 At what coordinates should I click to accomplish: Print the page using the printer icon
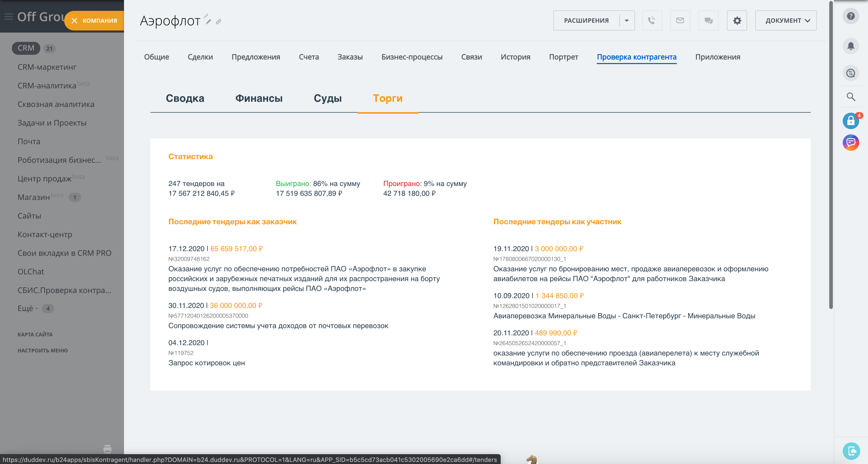point(107,449)
